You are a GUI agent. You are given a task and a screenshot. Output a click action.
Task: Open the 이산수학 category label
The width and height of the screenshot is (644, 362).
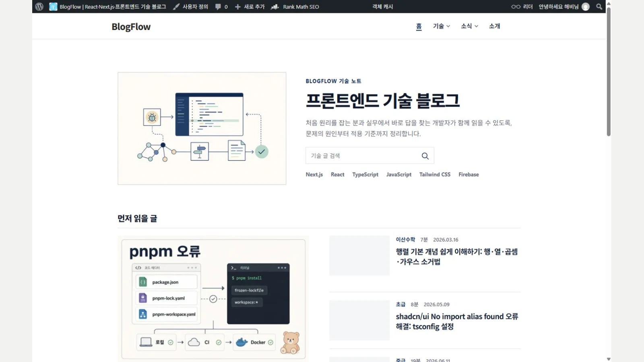point(405,239)
